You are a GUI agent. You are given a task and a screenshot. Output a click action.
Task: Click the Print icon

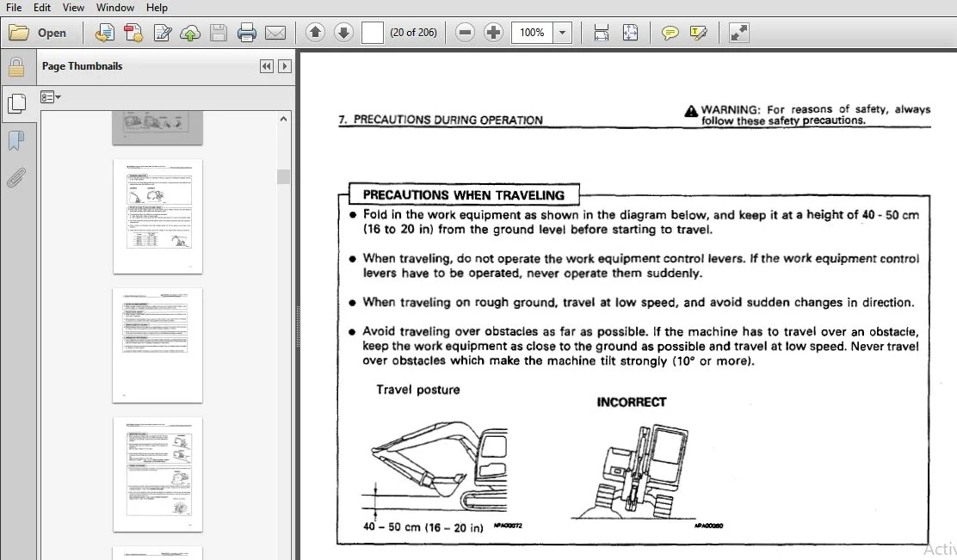pos(247,33)
